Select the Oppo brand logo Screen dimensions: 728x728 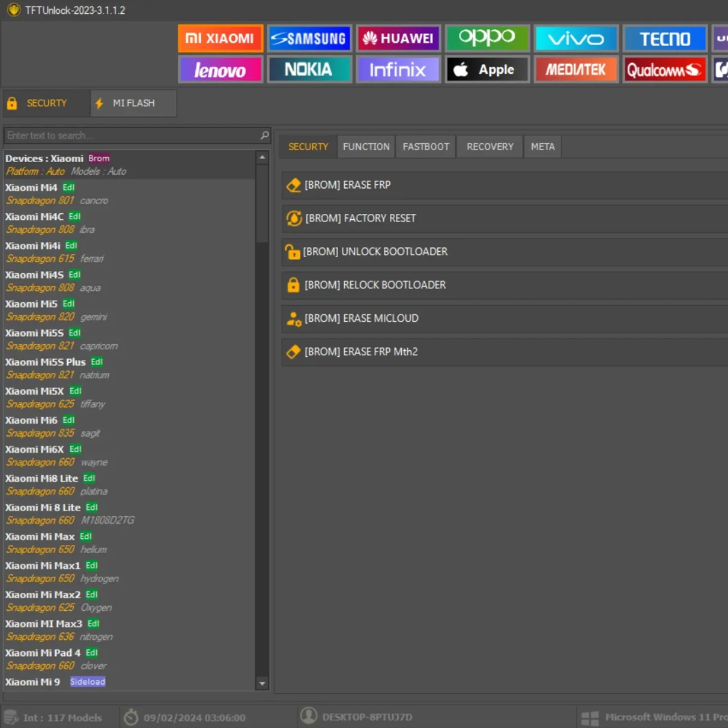[487, 38]
